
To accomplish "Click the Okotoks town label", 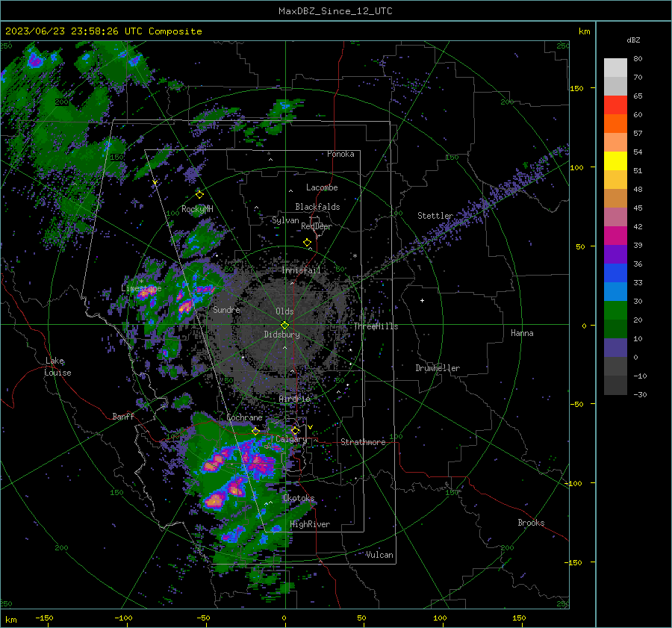I will tap(299, 498).
